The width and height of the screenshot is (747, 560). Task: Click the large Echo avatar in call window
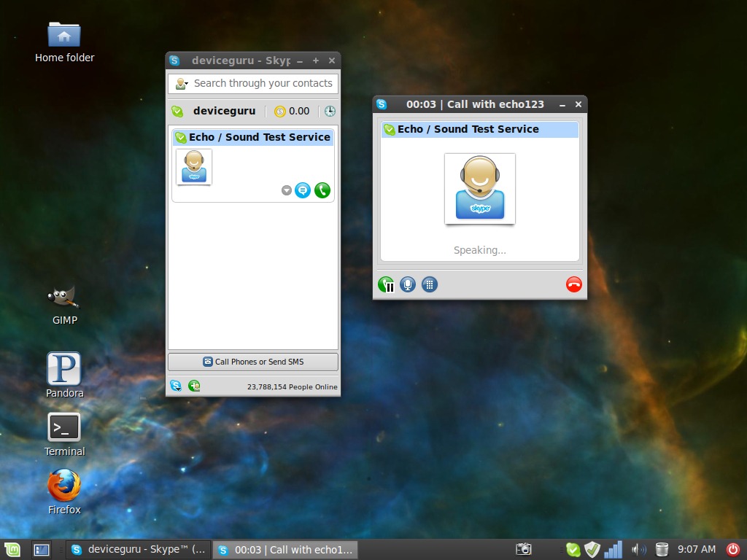click(x=480, y=189)
